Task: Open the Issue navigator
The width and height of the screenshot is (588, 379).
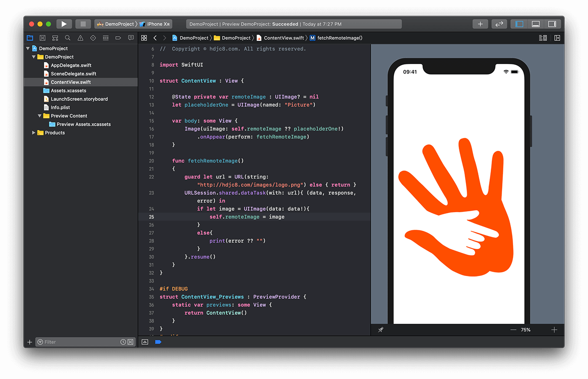Action: [80, 38]
